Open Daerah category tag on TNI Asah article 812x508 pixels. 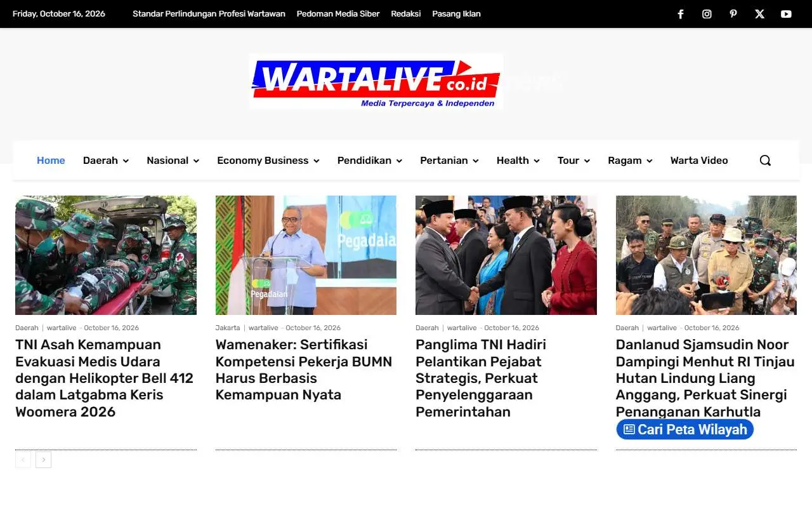27,328
